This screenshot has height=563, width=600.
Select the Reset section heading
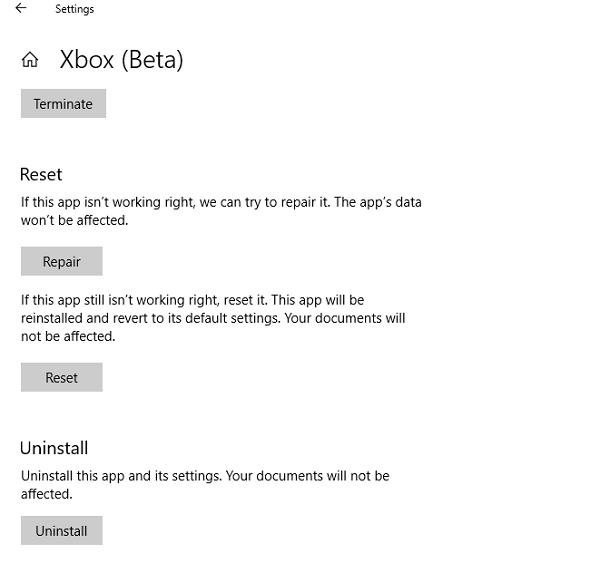[41, 174]
